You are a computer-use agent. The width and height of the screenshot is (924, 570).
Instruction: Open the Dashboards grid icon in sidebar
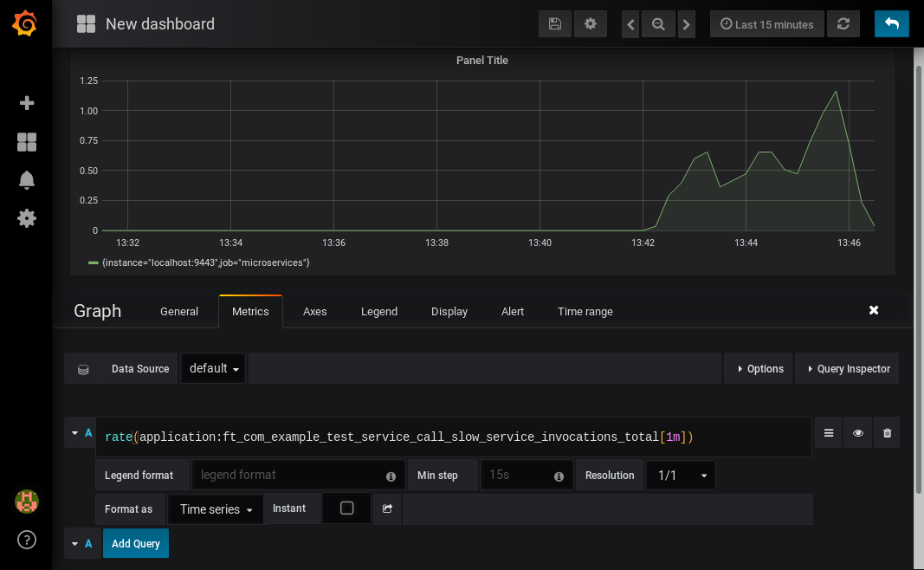coord(27,142)
